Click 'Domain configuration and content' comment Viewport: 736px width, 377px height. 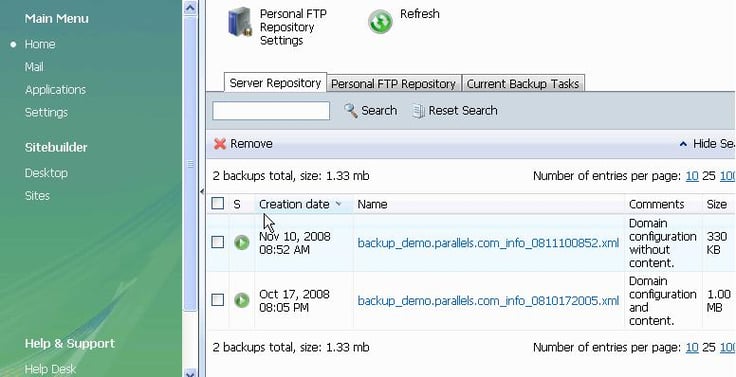(662, 301)
